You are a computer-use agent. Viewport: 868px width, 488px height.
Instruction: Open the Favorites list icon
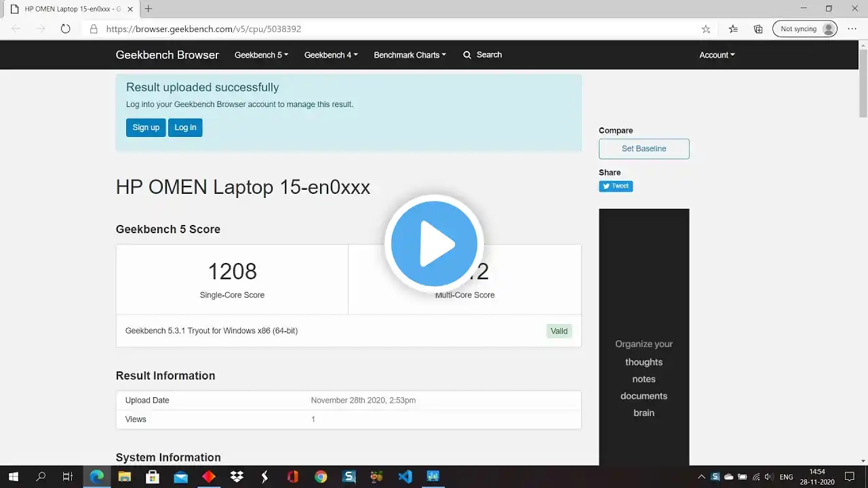(x=733, y=29)
